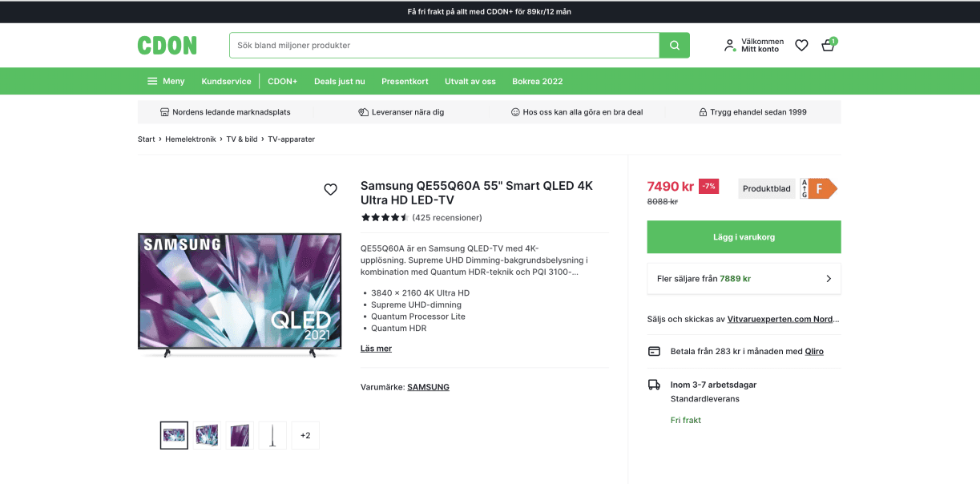This screenshot has height=484, width=980.
Task: Click the -7% discount badge
Action: (708, 186)
